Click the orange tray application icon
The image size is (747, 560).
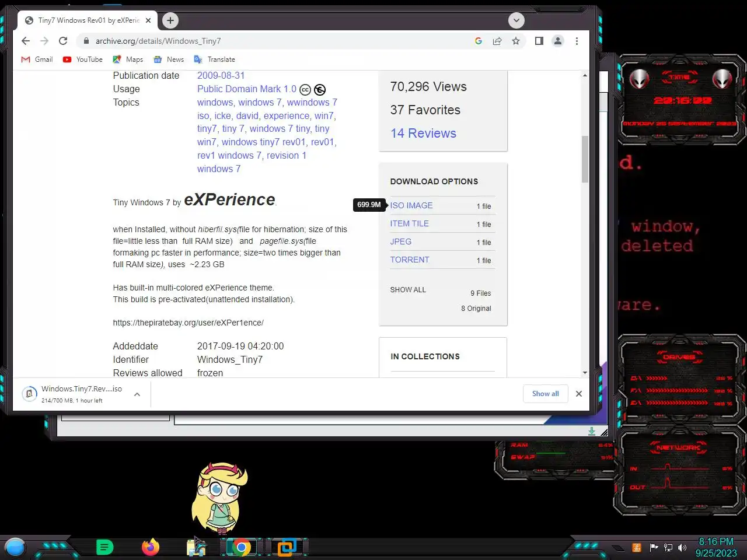[x=637, y=547]
